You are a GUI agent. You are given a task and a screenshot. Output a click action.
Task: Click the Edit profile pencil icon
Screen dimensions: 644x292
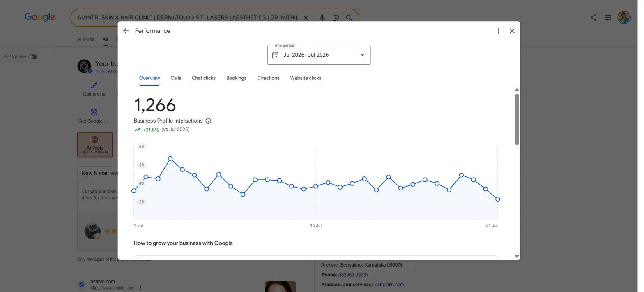pos(94,86)
